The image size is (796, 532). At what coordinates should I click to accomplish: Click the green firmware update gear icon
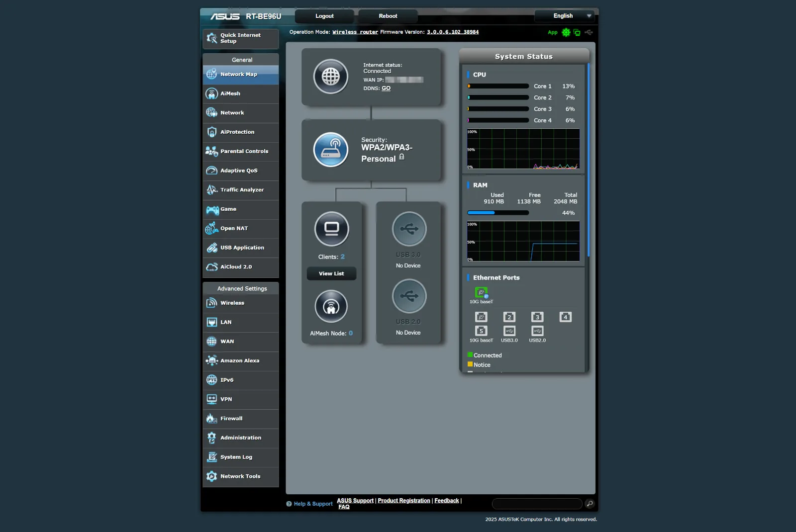[566, 32]
